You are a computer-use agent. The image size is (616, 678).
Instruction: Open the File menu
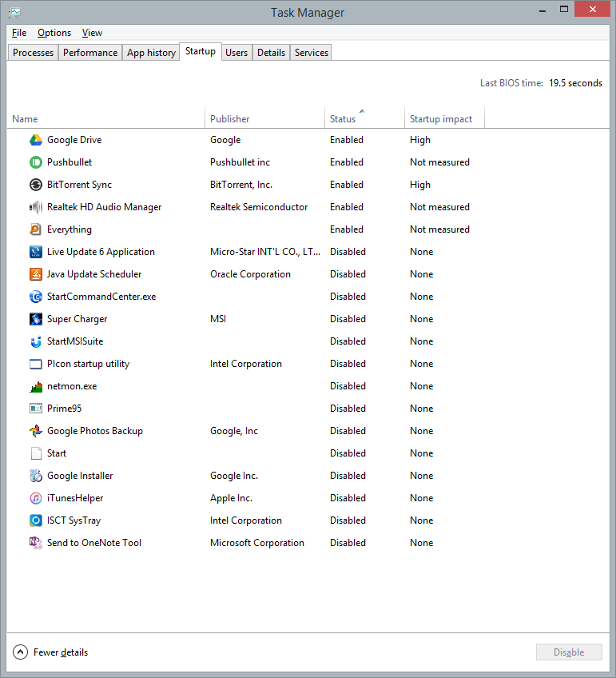19,33
